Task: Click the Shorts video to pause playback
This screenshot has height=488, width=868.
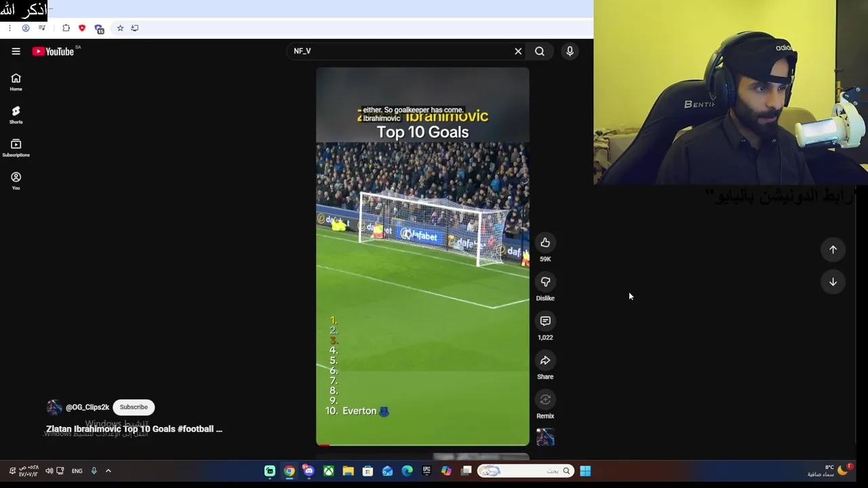Action: 422,256
